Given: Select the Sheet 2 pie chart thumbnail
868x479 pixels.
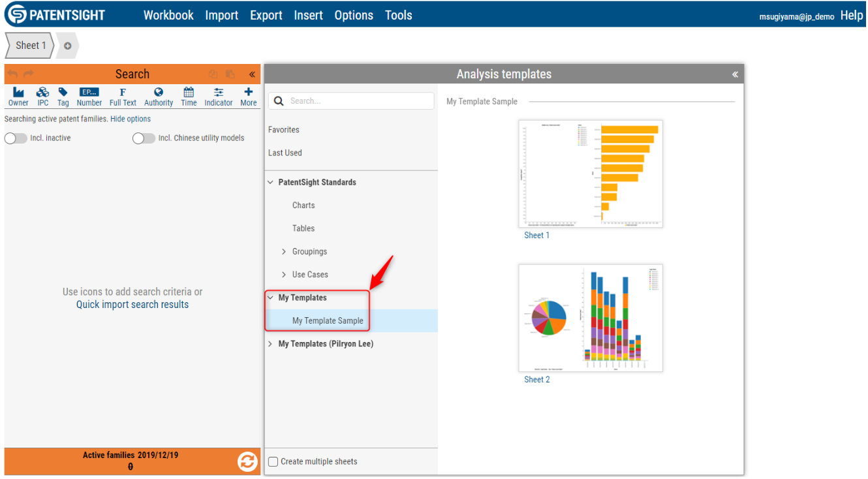Looking at the screenshot, I should (x=591, y=318).
